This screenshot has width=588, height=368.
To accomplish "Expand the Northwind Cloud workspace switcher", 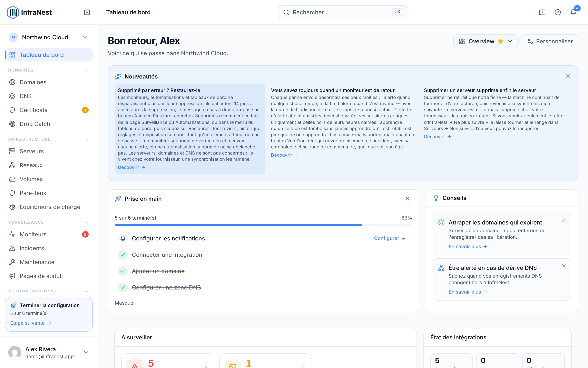I will click(85, 37).
